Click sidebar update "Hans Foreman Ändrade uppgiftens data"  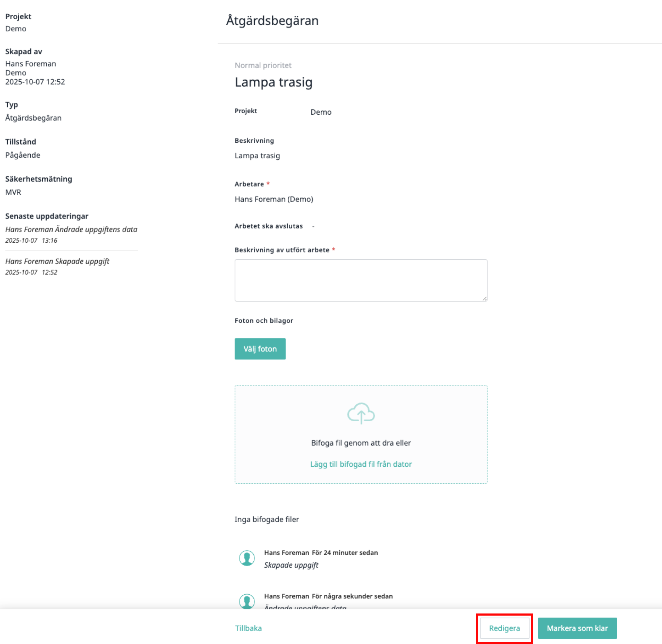pyautogui.click(x=71, y=229)
